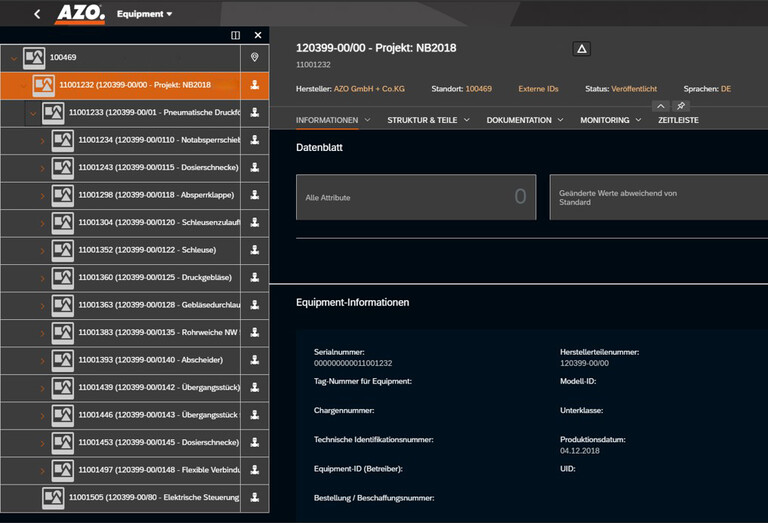Expand the 11001393 Abscheider node
This screenshot has height=523, width=768.
tap(42, 361)
